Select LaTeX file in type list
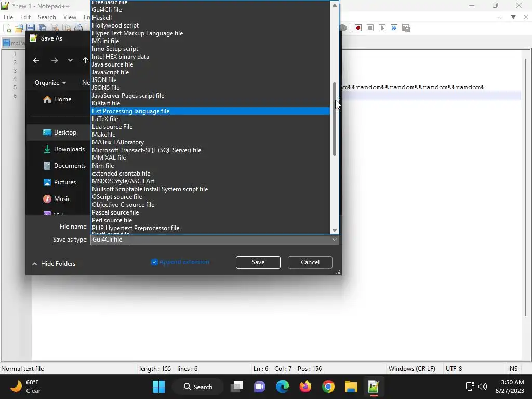The image size is (532, 399). (210, 119)
